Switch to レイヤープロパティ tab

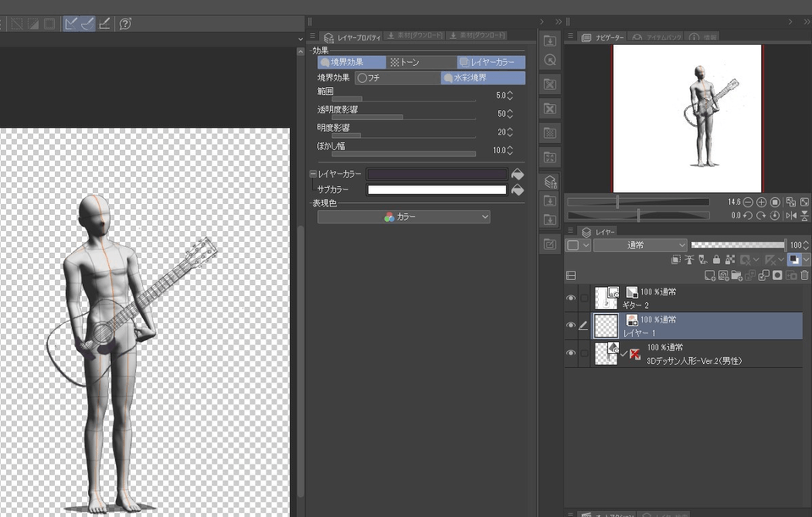coord(352,37)
